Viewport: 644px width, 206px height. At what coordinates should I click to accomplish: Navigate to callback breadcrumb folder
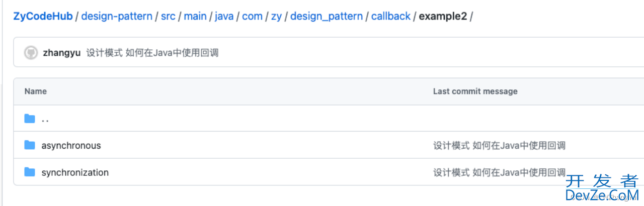[x=391, y=16]
